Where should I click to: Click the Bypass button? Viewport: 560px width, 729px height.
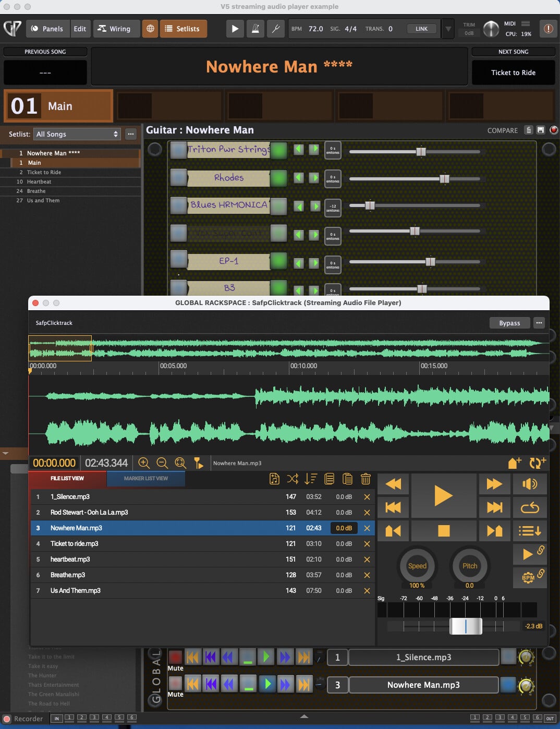point(509,323)
